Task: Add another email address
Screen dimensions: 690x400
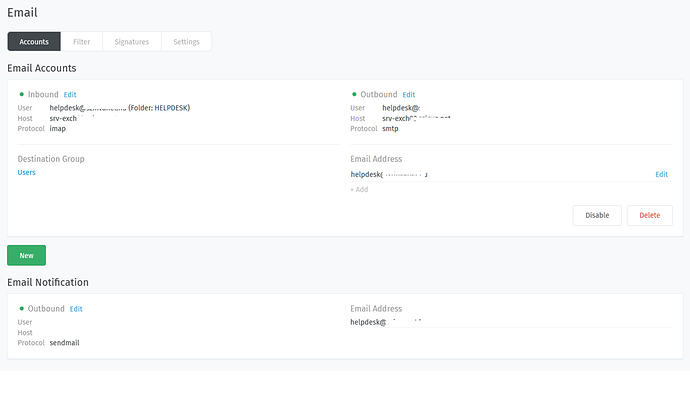Action: click(x=359, y=190)
